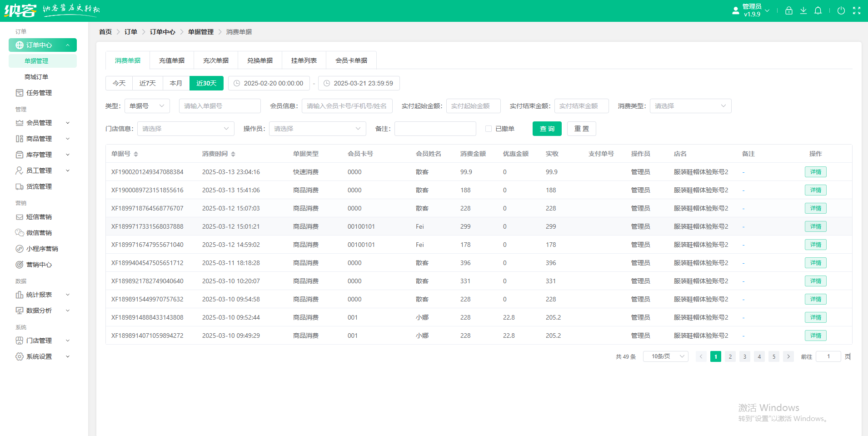Open 货流管理 in sidebar
The width and height of the screenshot is (868, 436).
(39, 186)
